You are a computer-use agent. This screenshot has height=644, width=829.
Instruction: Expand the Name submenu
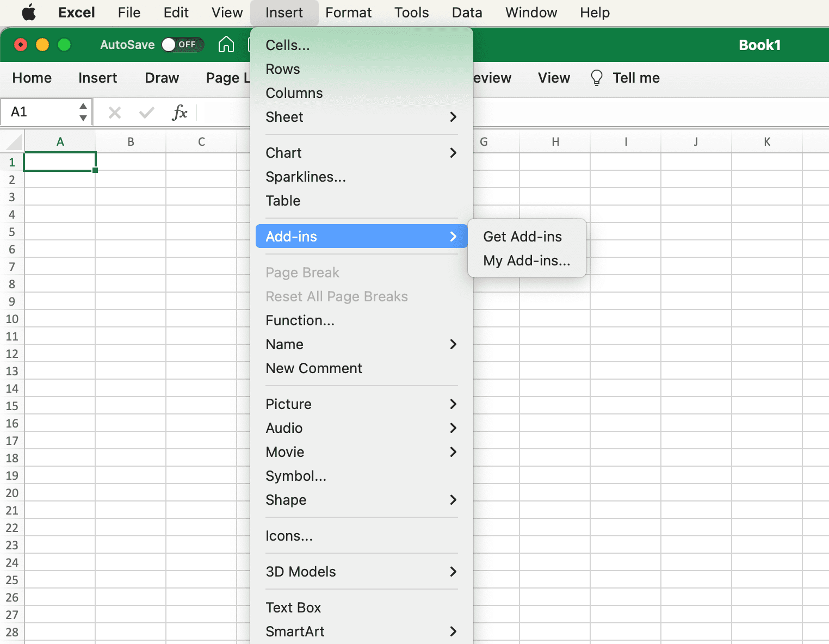click(453, 344)
